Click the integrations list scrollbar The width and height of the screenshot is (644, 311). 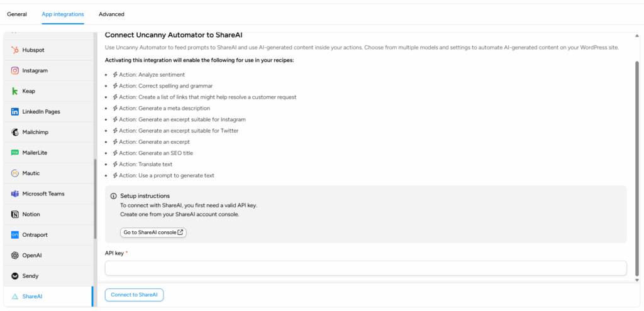pyautogui.click(x=96, y=199)
